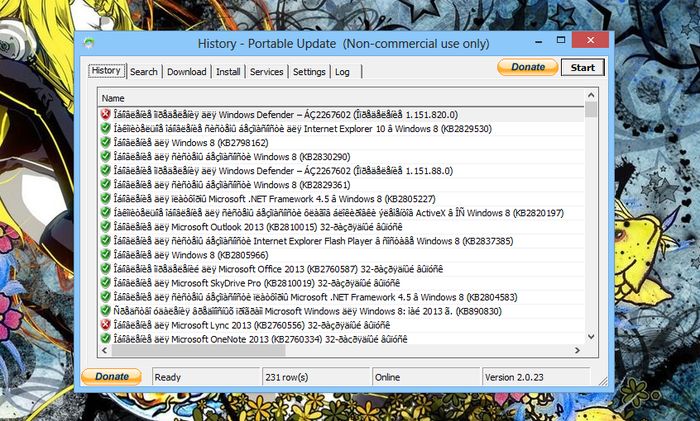Click green check icon for Office 2013 KB2760587 row

105,269
